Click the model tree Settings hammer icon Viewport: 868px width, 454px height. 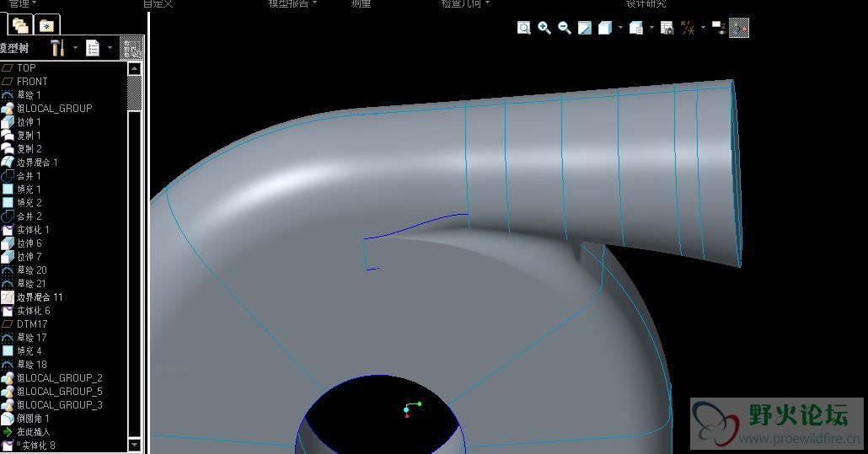57,48
